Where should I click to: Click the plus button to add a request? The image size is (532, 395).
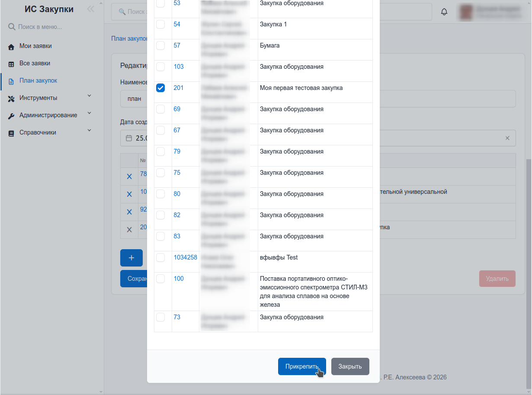[x=131, y=258]
